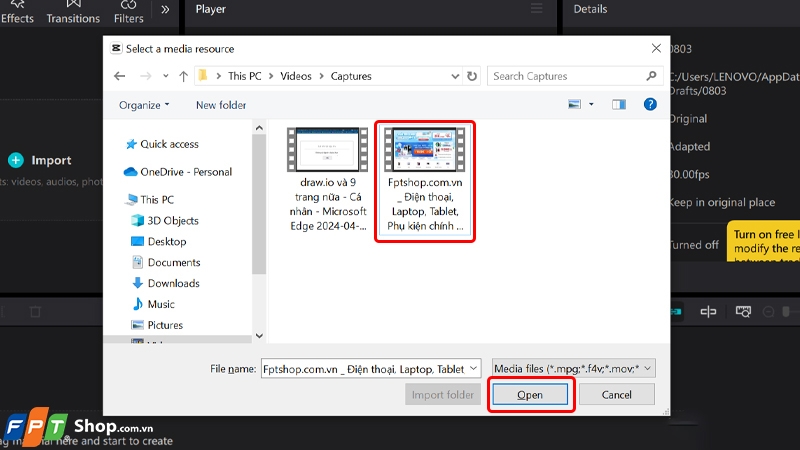
Task: Click the Import plus button in CapCut
Action: [16, 160]
